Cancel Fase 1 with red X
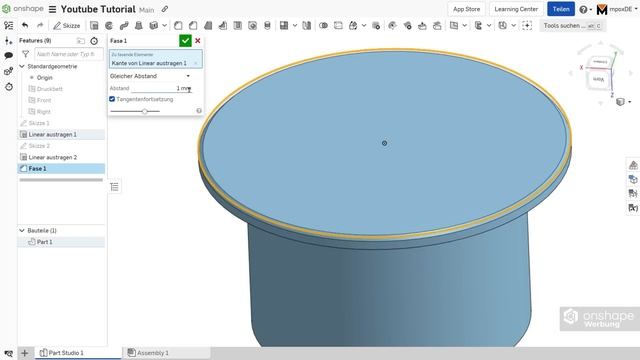 point(198,41)
